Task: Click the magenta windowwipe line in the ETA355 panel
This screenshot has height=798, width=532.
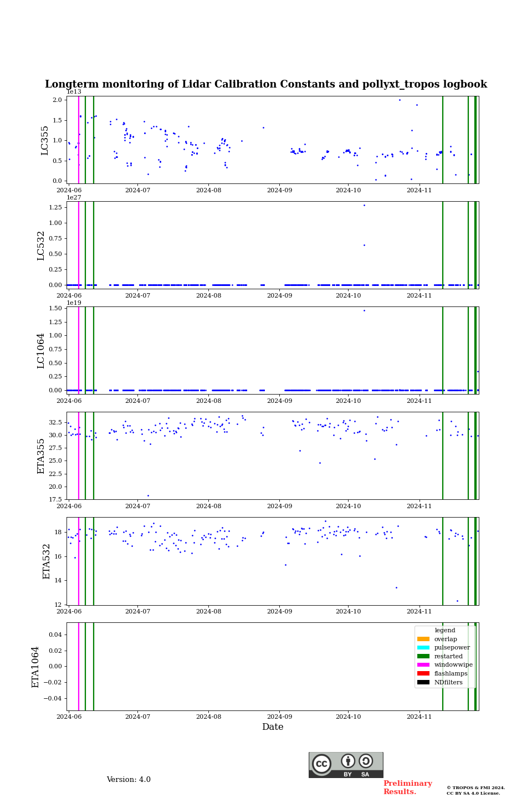Action: [x=79, y=456]
